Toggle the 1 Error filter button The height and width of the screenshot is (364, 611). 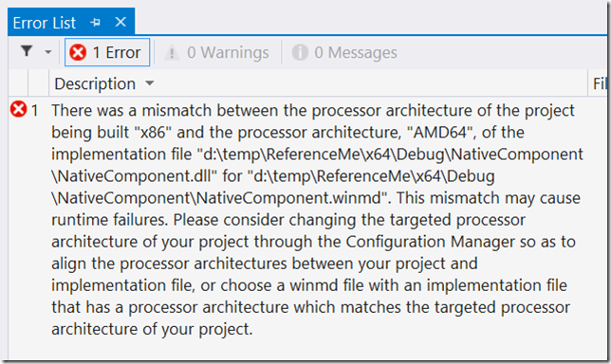click(x=107, y=52)
